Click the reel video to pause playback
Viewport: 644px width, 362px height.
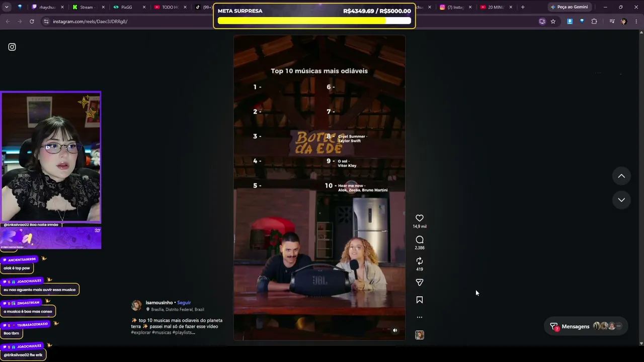[319, 188]
